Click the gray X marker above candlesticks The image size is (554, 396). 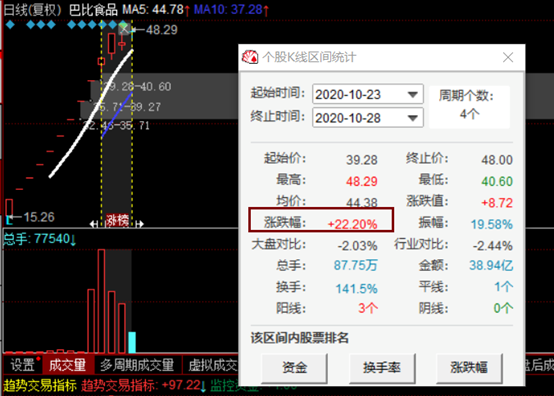(x=124, y=29)
